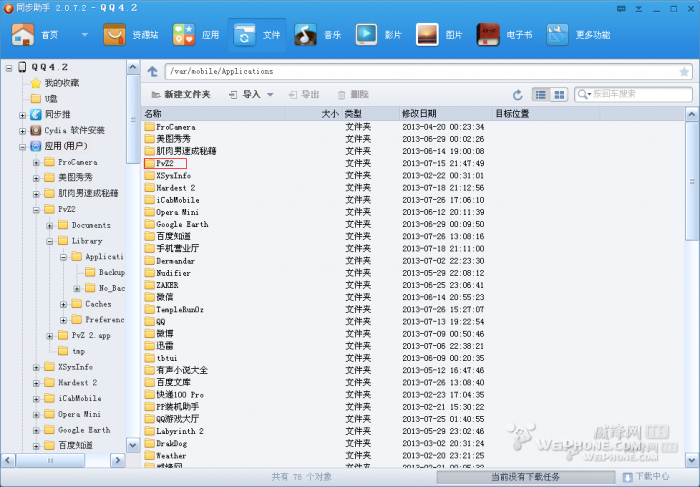Click scroll-down arrow of sidebar tree
Image resolution: width=700 pixels, height=487 pixels.
133,445
